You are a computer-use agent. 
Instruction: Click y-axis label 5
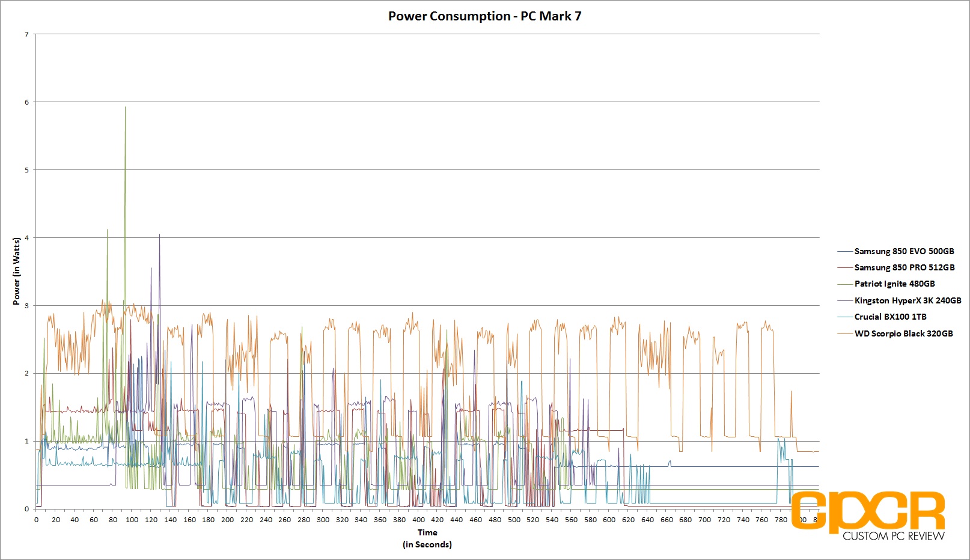tap(26, 170)
